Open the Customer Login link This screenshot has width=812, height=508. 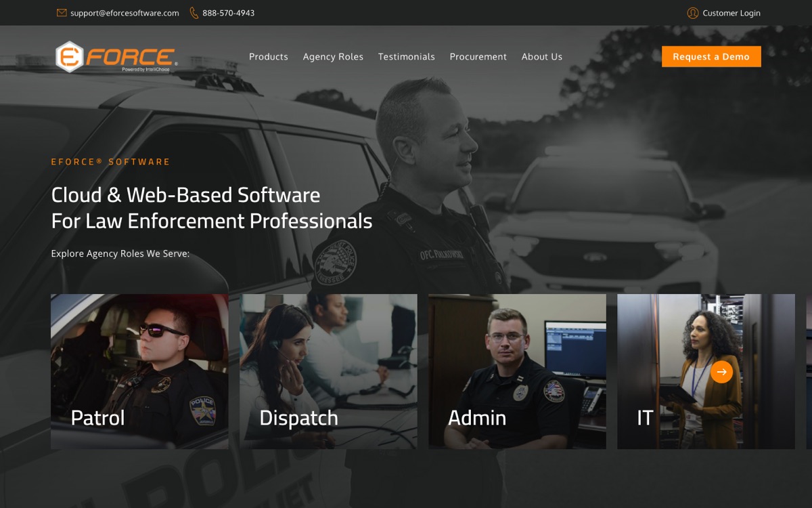[731, 13]
